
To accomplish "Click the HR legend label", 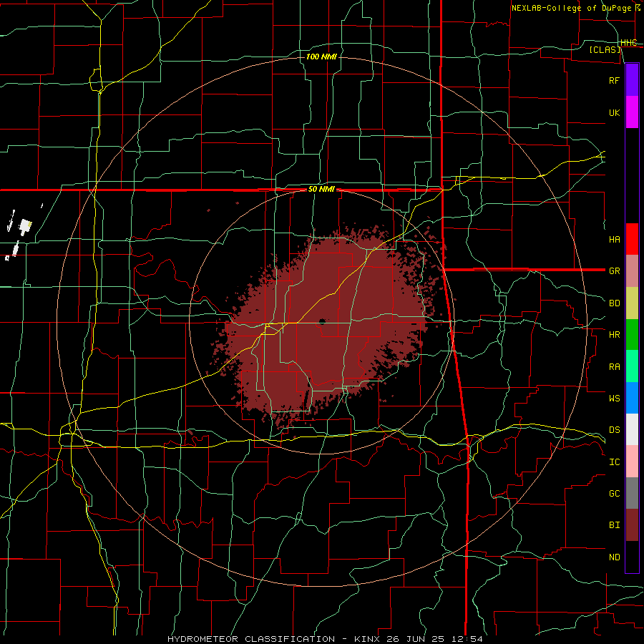I will coord(615,335).
